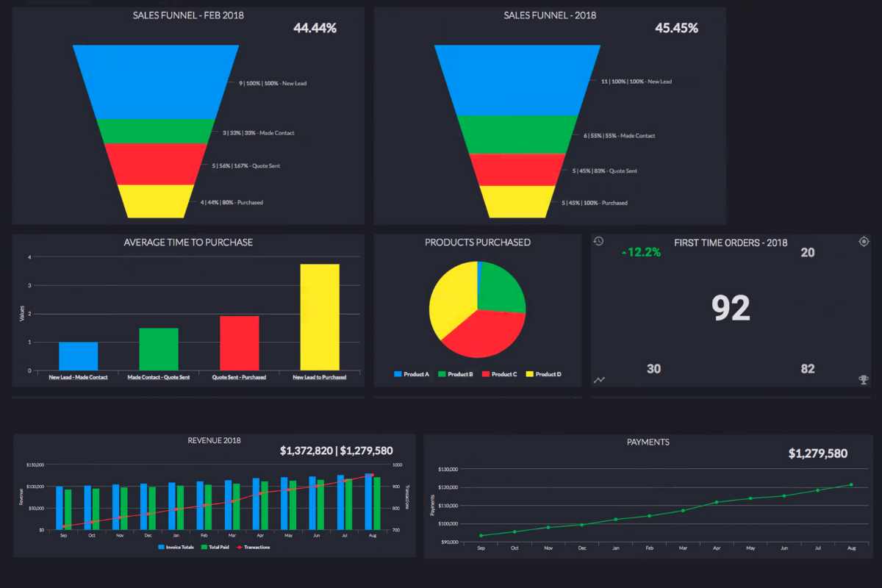Click the Apr data point on Payments line
The height and width of the screenshot is (588, 882).
(x=717, y=502)
